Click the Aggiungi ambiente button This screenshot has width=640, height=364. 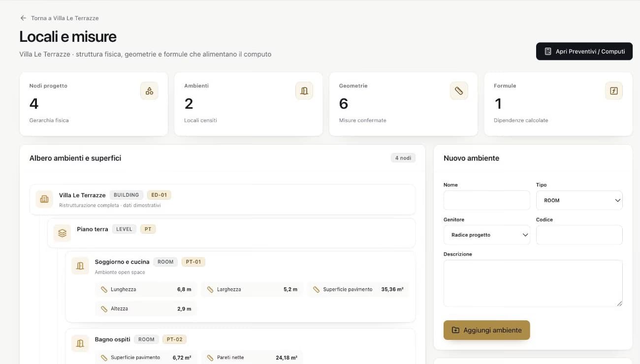pos(486,330)
